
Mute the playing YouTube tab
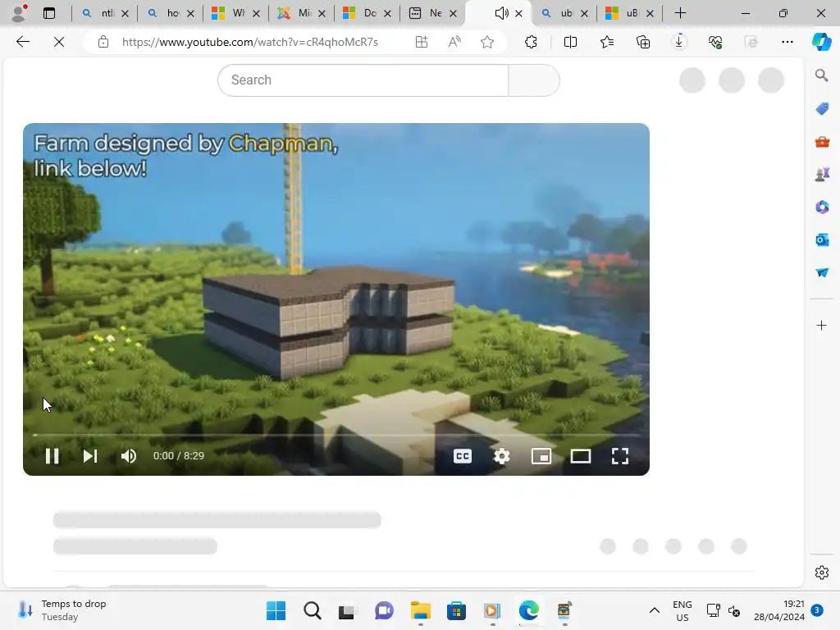tap(501, 13)
